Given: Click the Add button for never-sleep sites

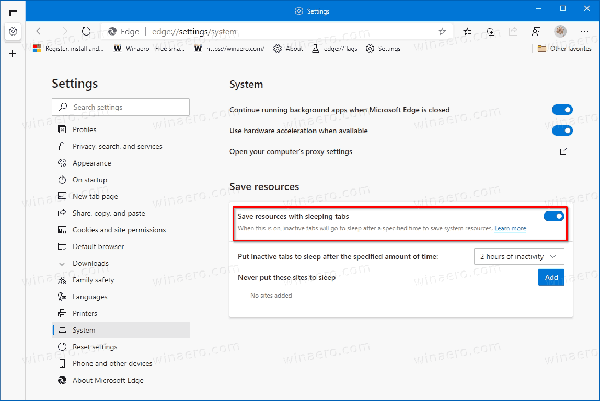Looking at the screenshot, I should point(551,277).
